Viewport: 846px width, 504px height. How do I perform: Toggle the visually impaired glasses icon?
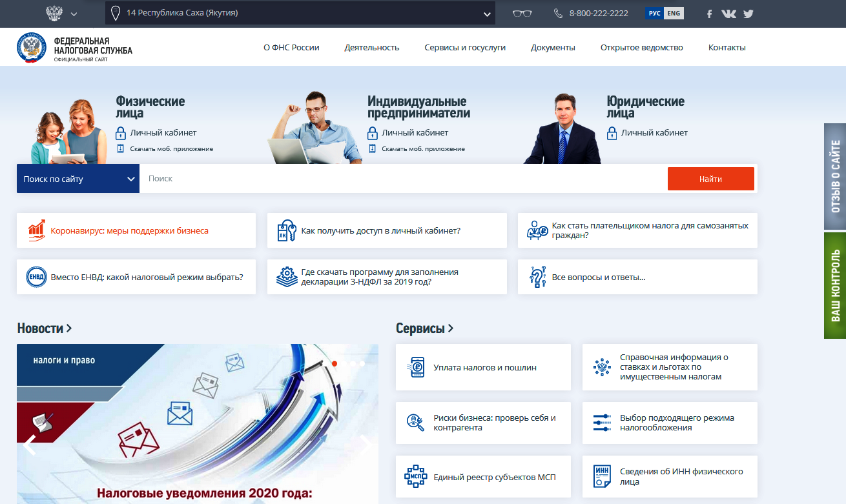[x=522, y=13]
